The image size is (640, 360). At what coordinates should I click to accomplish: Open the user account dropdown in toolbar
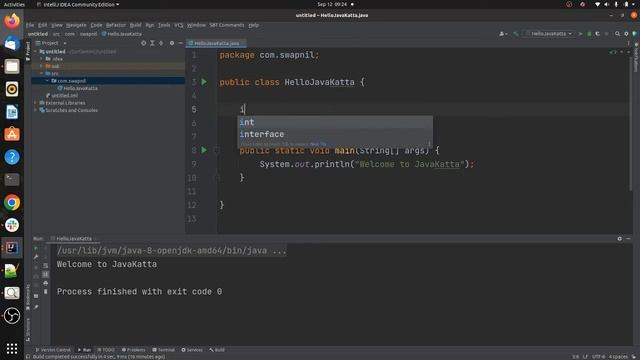pyautogui.click(x=503, y=34)
